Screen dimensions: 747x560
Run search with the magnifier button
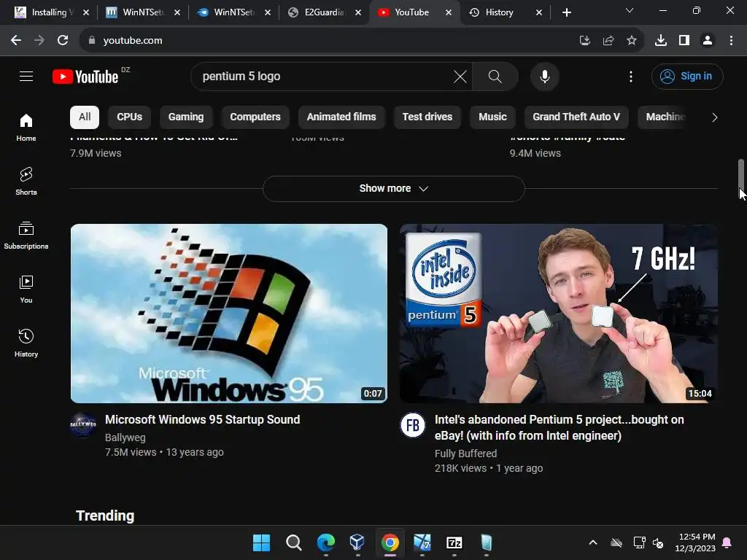[495, 76]
